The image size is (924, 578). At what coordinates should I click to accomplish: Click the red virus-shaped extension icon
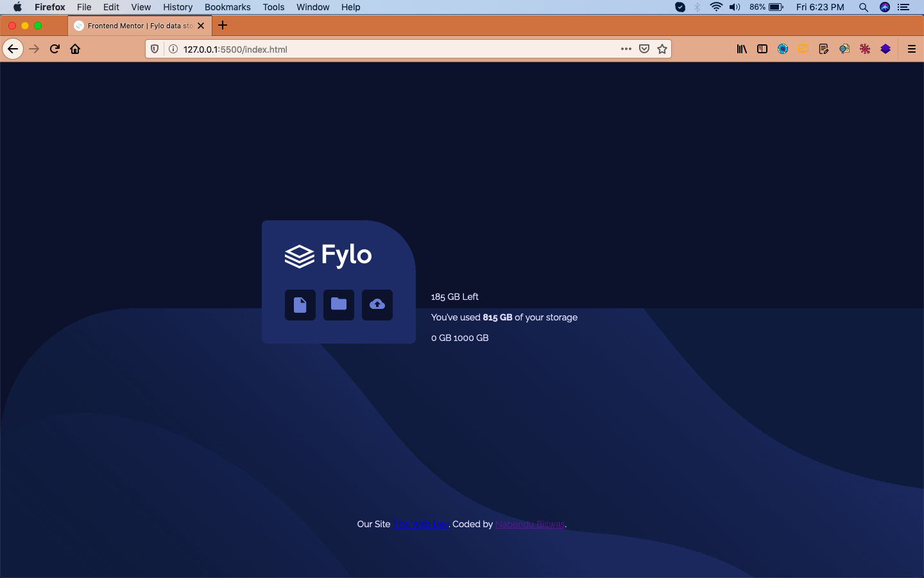pyautogui.click(x=865, y=49)
